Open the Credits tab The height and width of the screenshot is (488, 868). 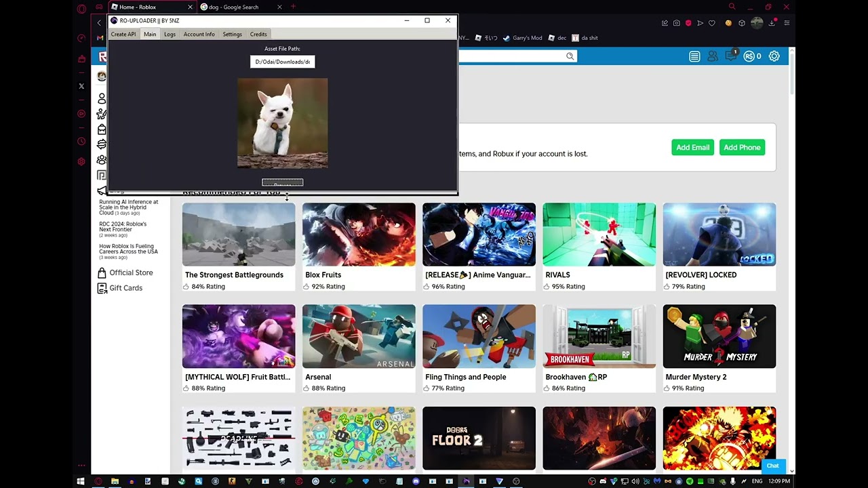pos(258,34)
